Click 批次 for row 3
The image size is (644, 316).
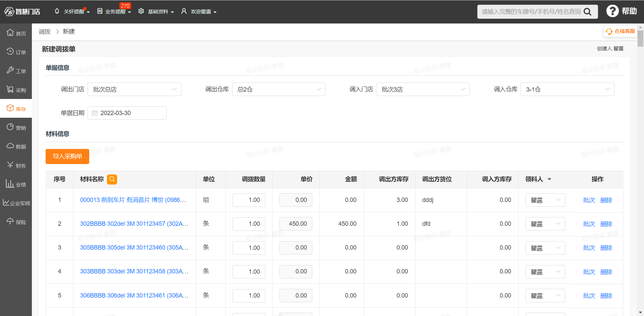click(589, 248)
